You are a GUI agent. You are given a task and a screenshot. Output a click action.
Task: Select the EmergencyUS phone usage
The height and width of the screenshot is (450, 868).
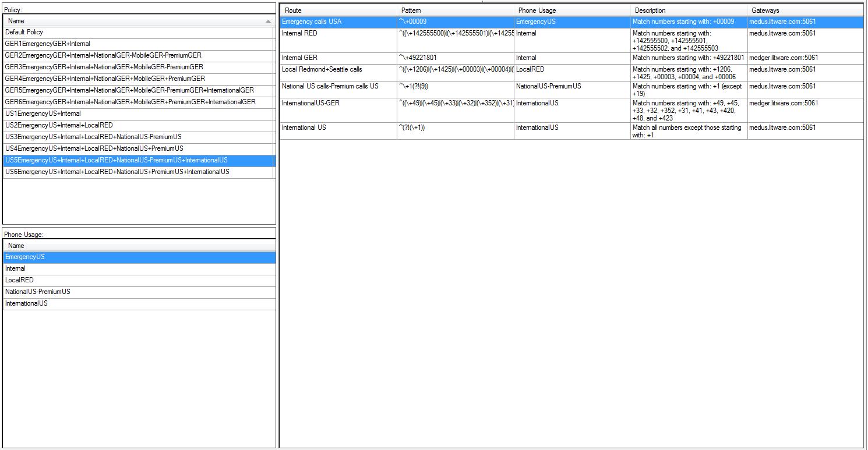pos(139,257)
